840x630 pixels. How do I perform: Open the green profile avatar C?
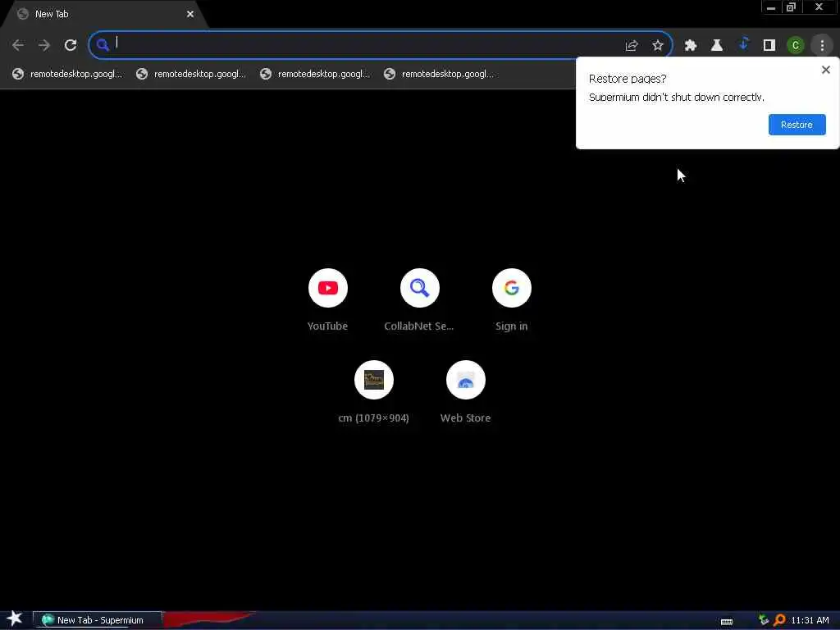(796, 46)
